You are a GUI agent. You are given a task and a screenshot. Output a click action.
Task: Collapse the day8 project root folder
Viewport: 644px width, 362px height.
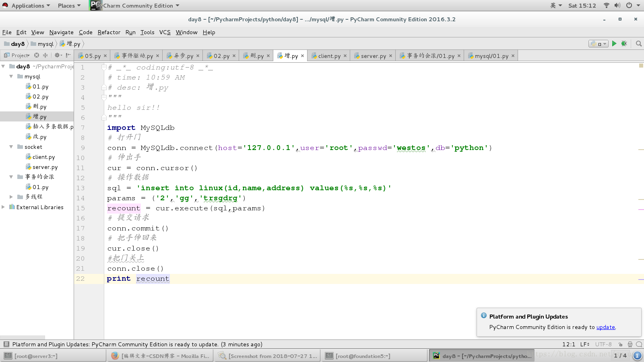[3, 66]
